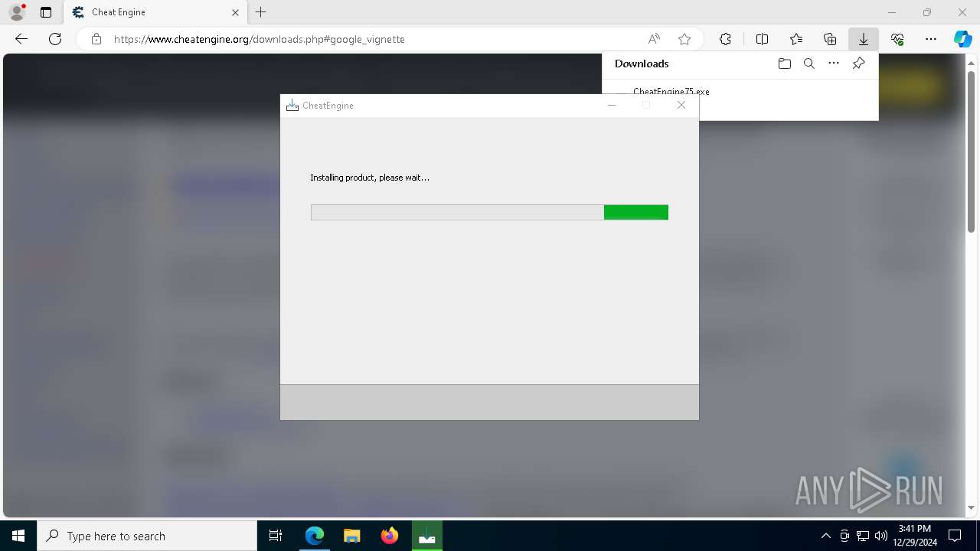The image size is (980, 551).
Task: Open downloads folder from Downloads panel
Action: pos(784,64)
